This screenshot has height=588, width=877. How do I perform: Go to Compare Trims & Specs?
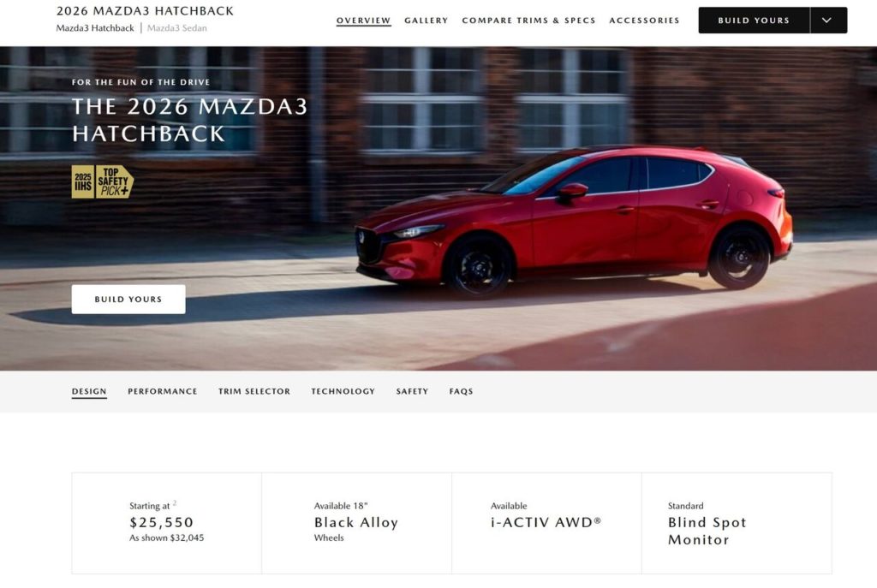click(x=528, y=21)
